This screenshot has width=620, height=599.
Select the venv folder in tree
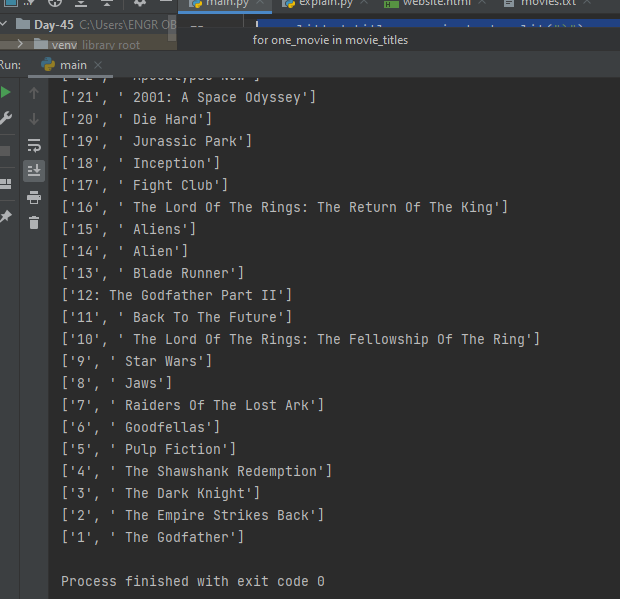click(64, 45)
